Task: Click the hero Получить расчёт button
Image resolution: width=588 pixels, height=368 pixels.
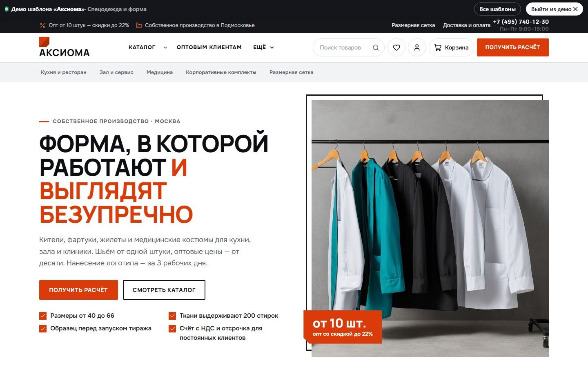Action: pyautogui.click(x=78, y=290)
